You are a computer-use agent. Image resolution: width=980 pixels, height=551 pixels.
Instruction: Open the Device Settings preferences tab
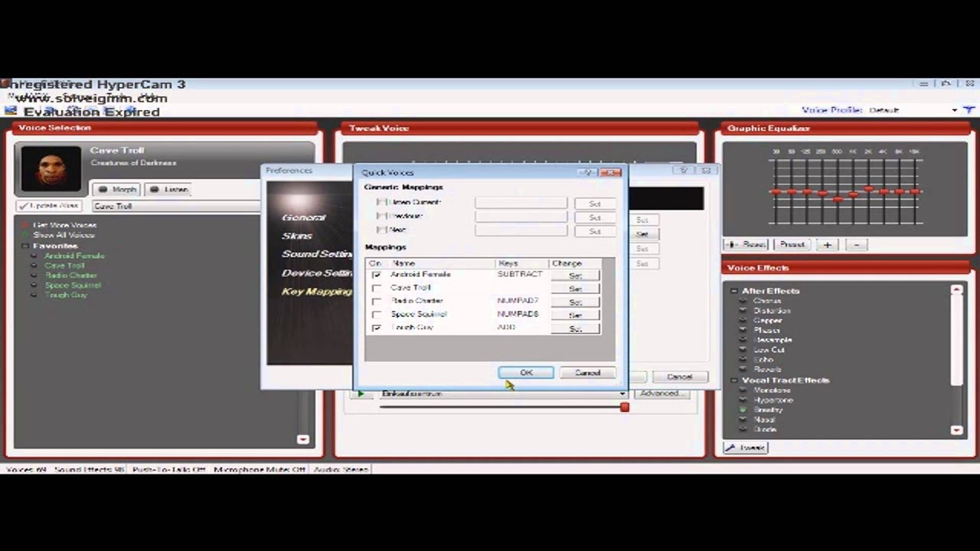tap(317, 272)
